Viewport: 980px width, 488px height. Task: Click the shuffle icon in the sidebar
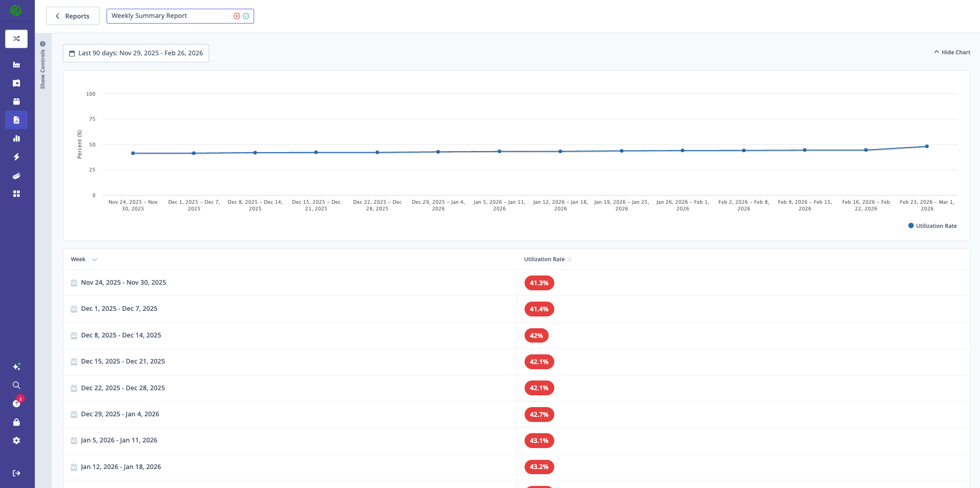[x=16, y=39]
